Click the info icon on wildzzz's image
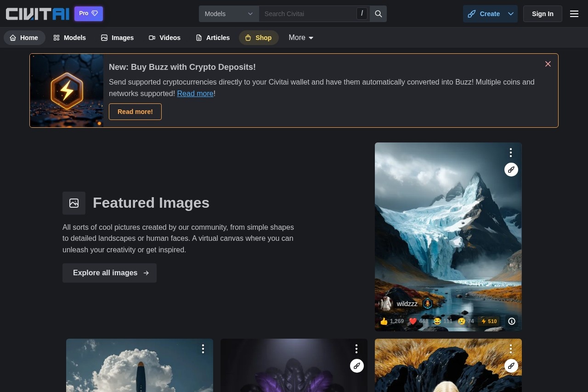588x392 pixels. pos(511,321)
